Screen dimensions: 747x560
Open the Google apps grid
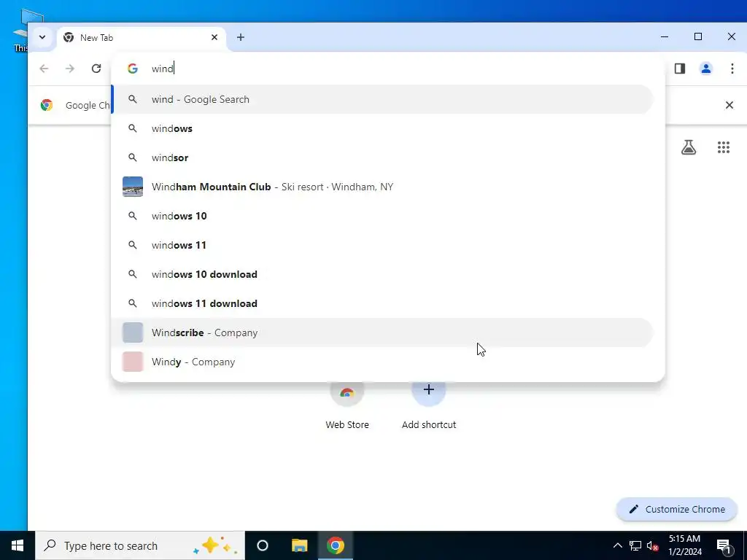724,147
